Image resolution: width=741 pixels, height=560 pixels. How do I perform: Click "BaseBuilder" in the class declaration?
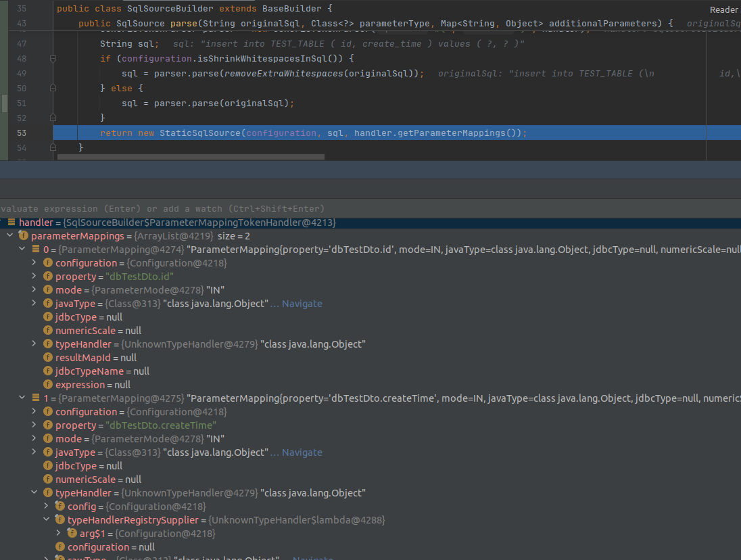pyautogui.click(x=291, y=9)
